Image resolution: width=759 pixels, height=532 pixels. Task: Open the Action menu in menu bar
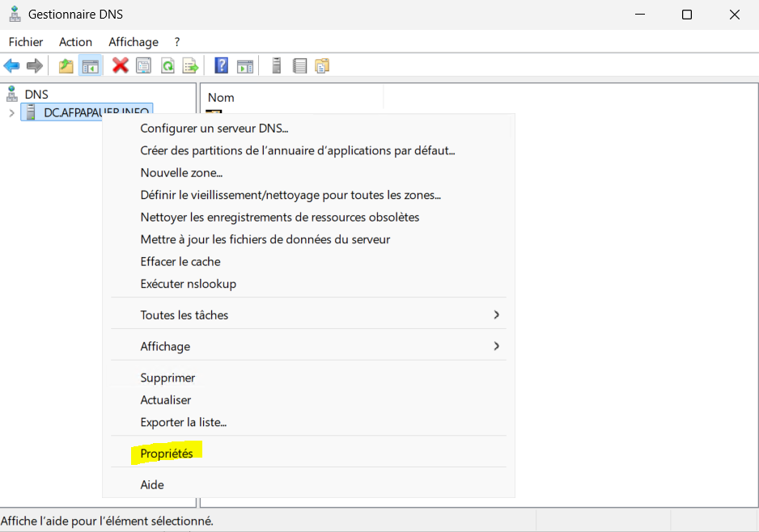pos(75,42)
